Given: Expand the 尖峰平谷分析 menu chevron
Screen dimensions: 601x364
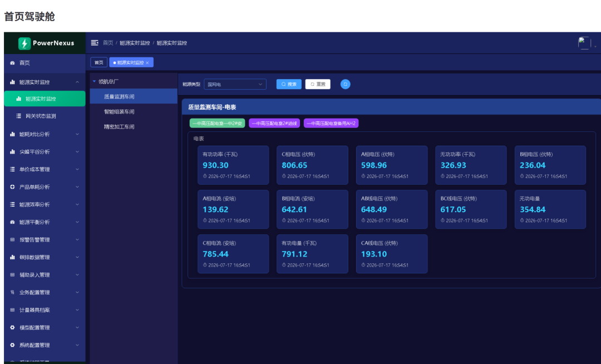Looking at the screenshot, I should tap(77, 152).
